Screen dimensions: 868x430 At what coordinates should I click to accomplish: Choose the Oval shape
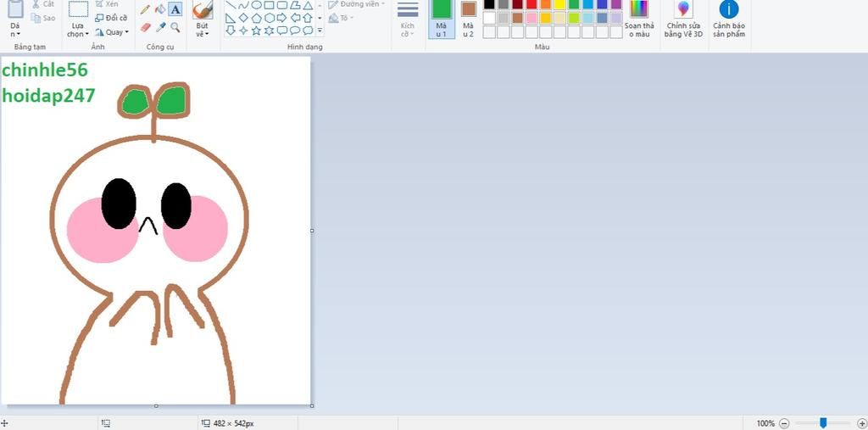[x=256, y=5]
